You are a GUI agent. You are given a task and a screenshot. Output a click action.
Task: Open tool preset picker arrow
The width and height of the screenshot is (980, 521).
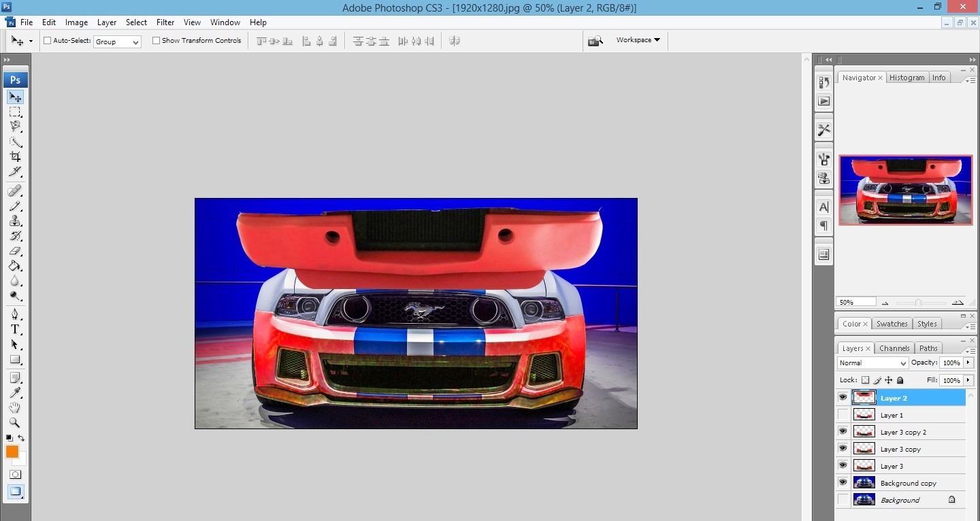31,41
